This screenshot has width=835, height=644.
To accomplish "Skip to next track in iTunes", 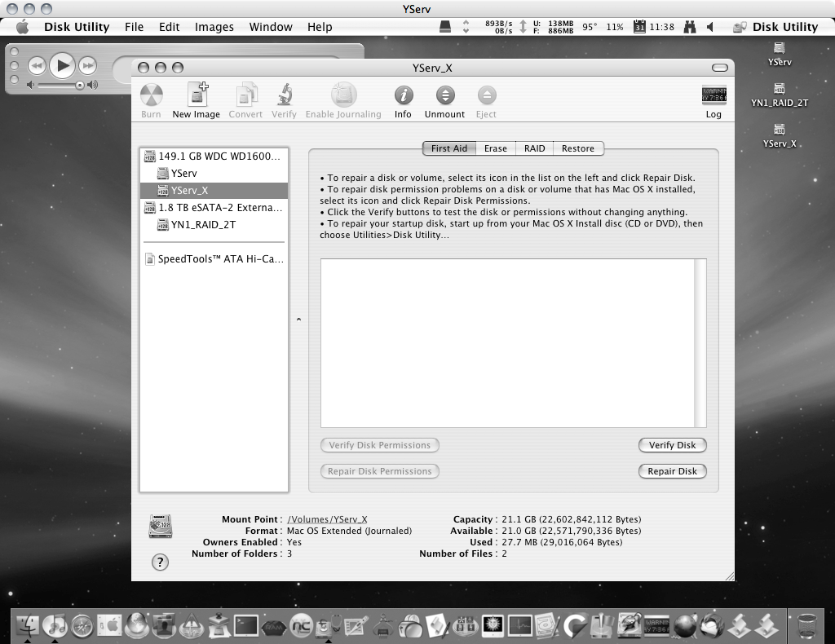I will 88,66.
